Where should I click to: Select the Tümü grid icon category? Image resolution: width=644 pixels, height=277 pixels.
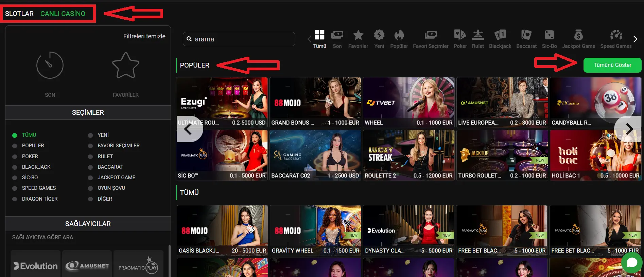[319, 35]
